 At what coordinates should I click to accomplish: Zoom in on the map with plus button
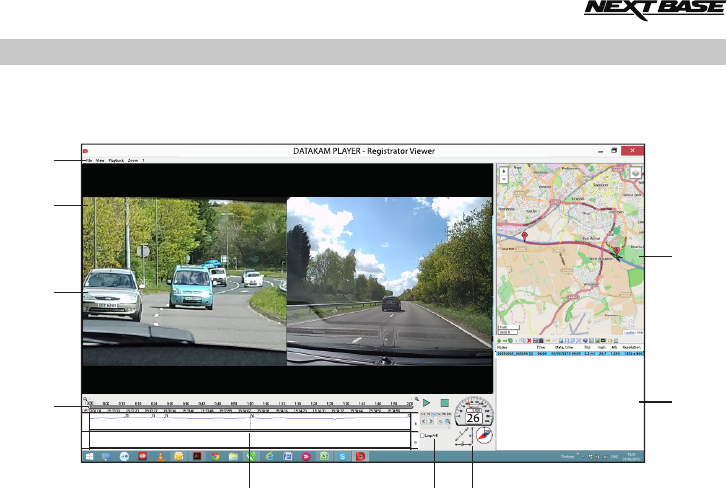click(x=504, y=171)
